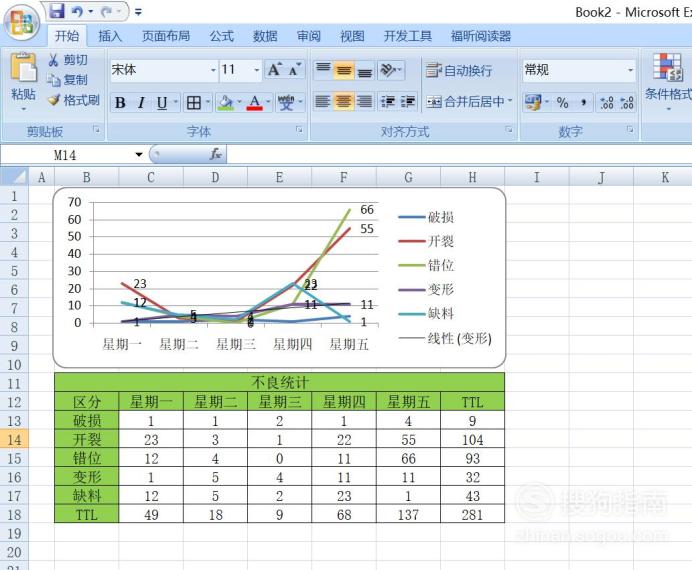Click the decrease indent icon

(x=388, y=101)
